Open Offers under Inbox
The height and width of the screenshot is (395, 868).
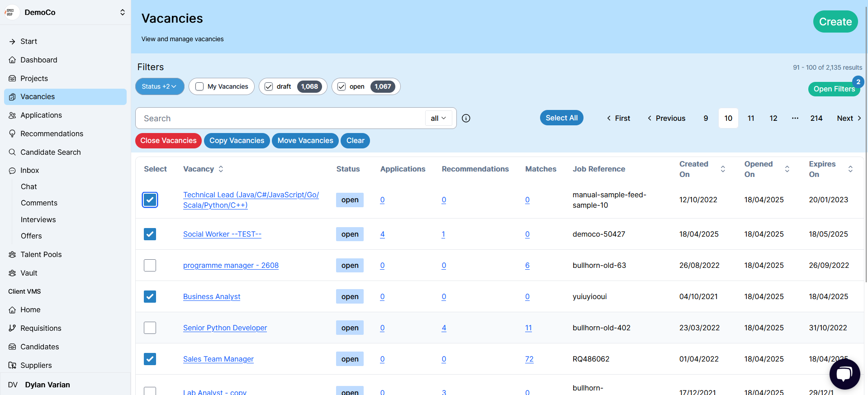[x=31, y=236]
